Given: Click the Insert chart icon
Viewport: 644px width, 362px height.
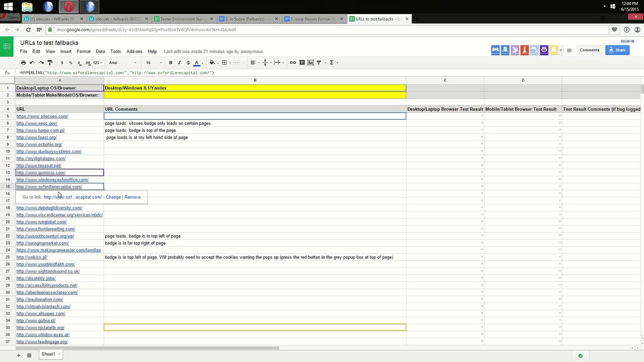Looking at the screenshot, I should 310,63.
